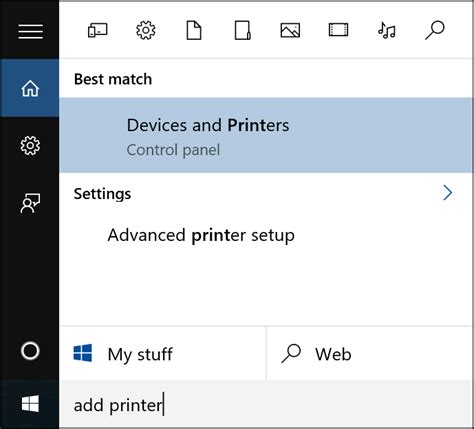Open the feedback icon in the sidebar
This screenshot has width=474, height=429.
click(30, 203)
